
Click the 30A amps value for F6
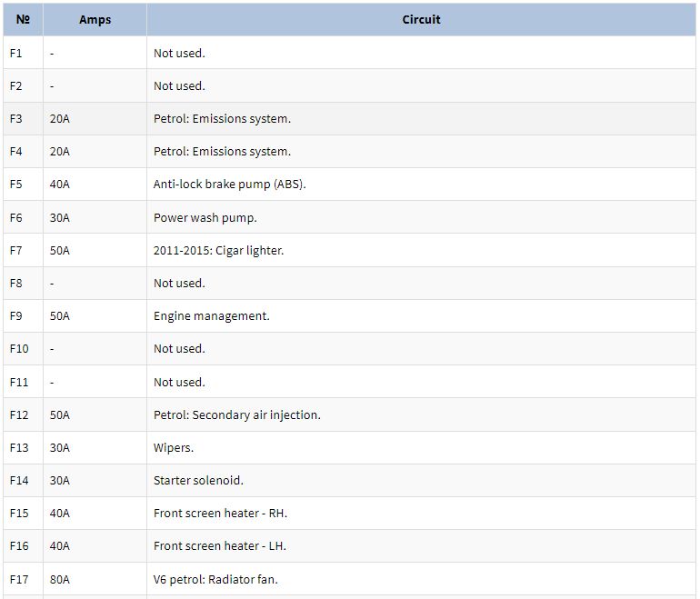[59, 218]
